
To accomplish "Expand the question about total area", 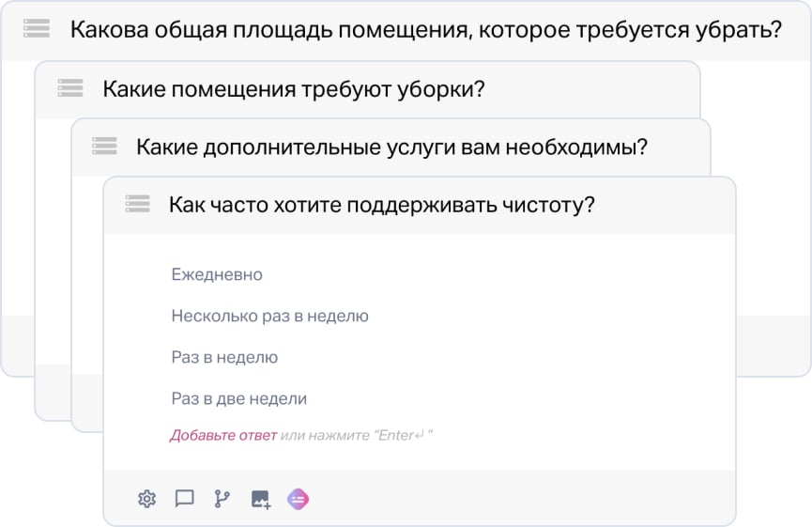I will pos(426,30).
